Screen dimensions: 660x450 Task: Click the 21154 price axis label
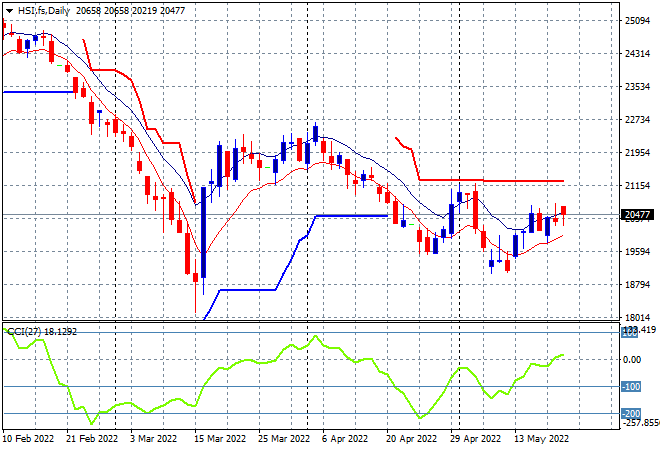coord(637,185)
